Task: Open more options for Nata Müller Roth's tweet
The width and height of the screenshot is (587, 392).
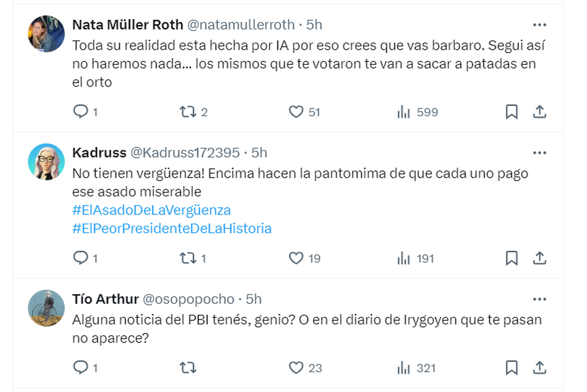Action: [539, 25]
